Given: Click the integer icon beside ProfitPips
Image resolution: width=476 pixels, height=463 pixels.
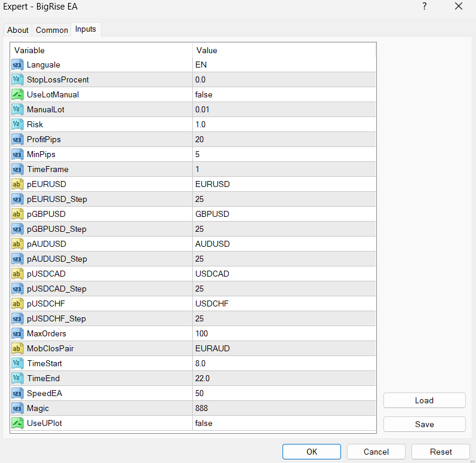Looking at the screenshot, I should [17, 139].
